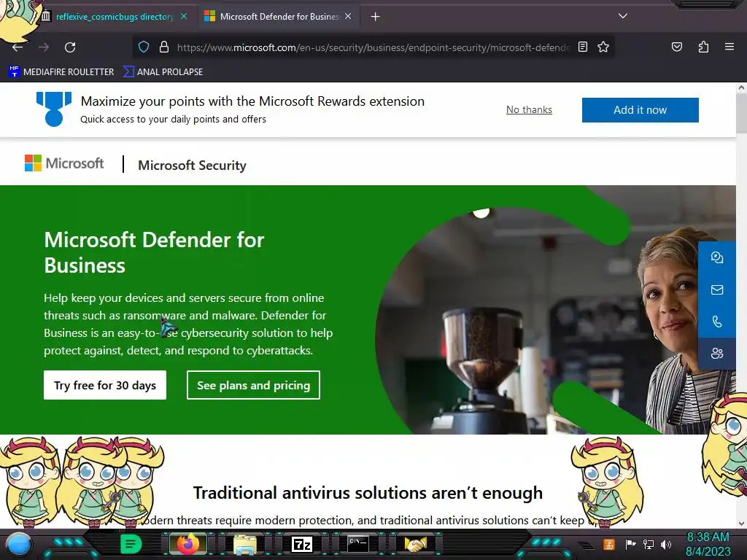Open the command prompt taskbar icon

357,543
